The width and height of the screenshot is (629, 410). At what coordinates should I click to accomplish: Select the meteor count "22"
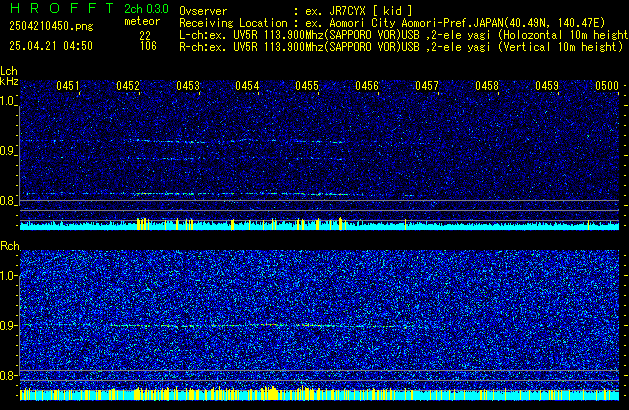[x=145, y=36]
